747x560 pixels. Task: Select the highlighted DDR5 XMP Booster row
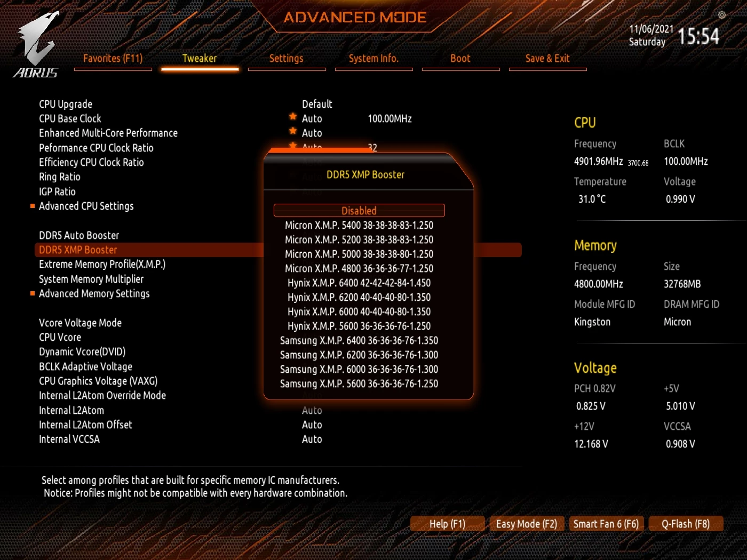point(278,250)
